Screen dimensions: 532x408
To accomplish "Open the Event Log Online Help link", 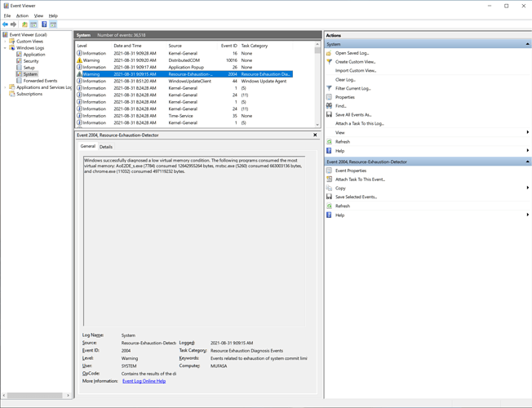I will click(x=144, y=381).
